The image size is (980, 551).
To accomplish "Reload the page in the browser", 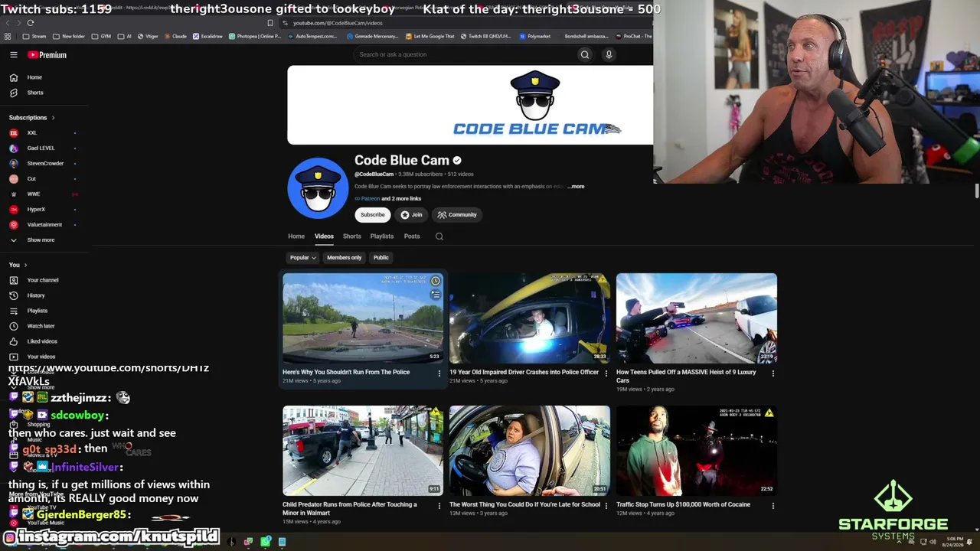I will 30,23.
